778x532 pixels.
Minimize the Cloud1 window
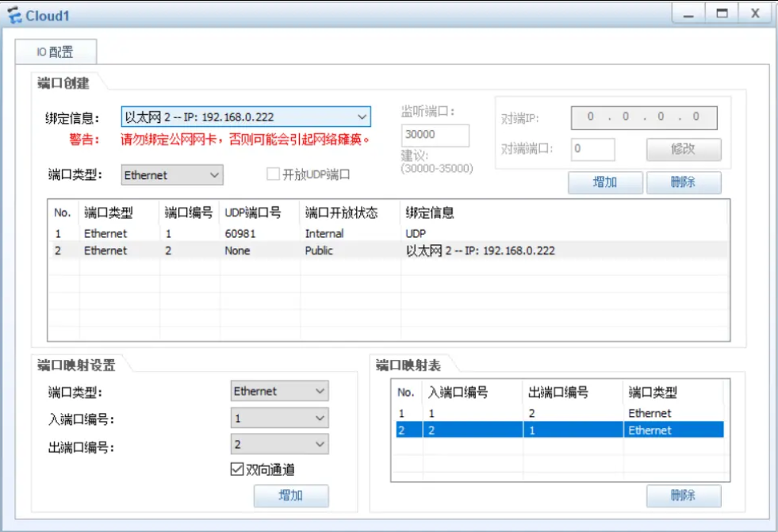click(x=688, y=13)
